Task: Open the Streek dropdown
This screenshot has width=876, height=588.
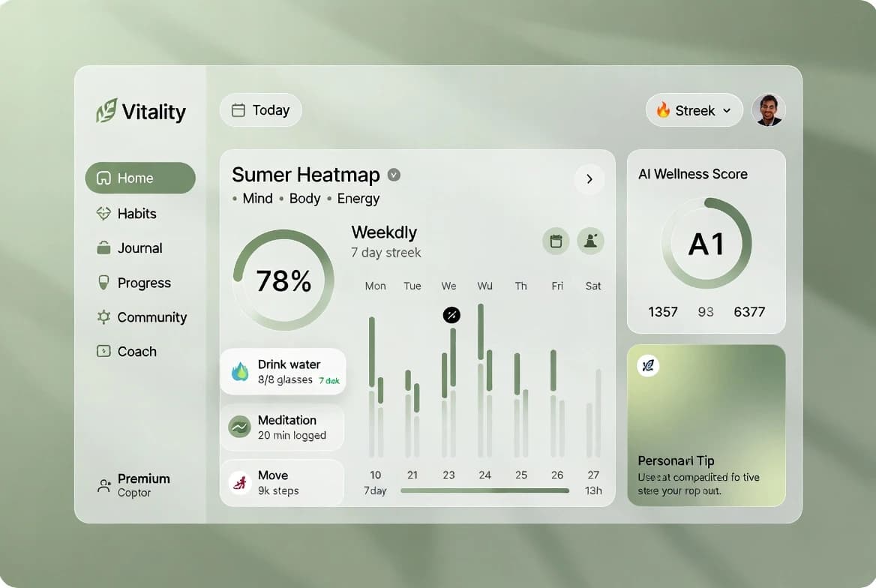Action: click(694, 110)
